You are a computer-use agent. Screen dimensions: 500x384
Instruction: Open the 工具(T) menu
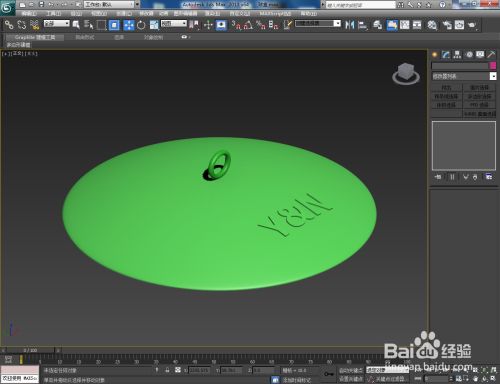[x=54, y=13]
